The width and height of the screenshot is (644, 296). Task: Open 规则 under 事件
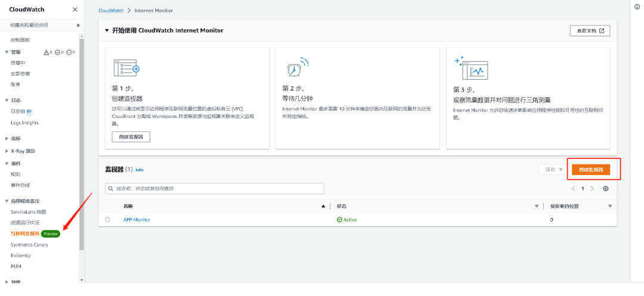[15, 175]
